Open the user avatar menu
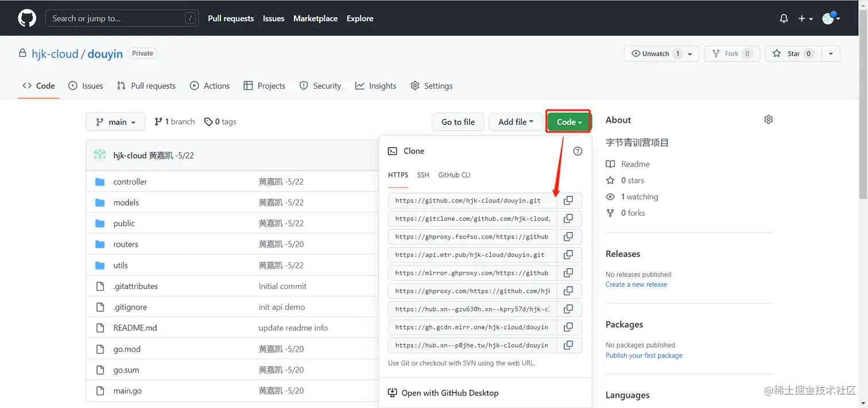868x408 pixels. tap(831, 18)
